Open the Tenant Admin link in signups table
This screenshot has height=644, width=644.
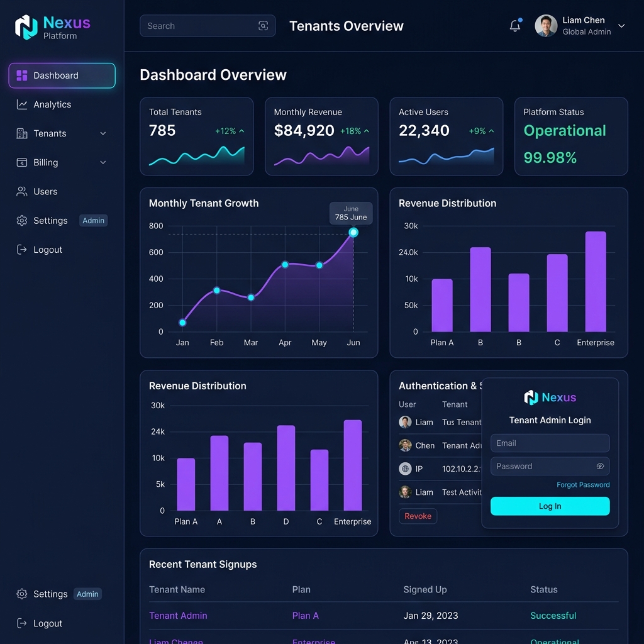[178, 615]
